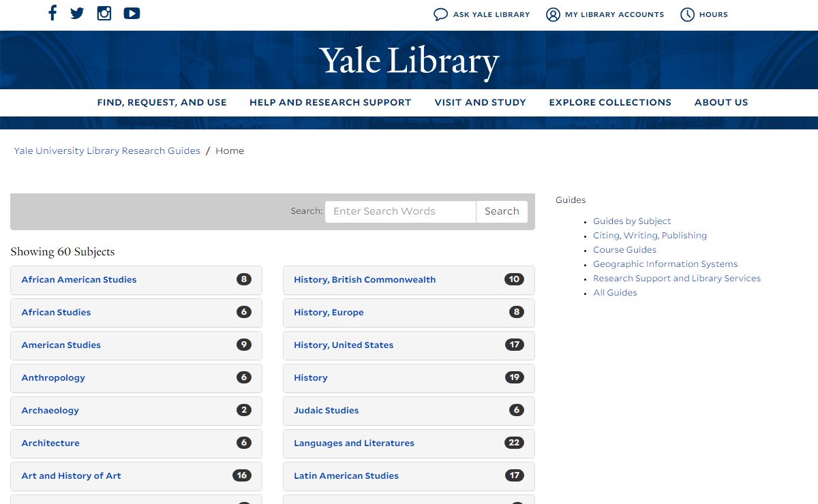818x504 pixels.
Task: Expand the Anthropology subject
Action: (136, 378)
